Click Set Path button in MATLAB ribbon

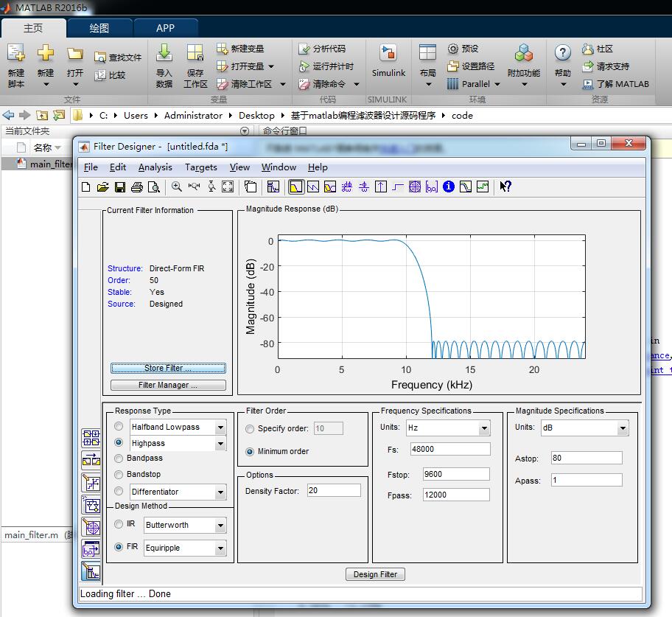click(471, 66)
